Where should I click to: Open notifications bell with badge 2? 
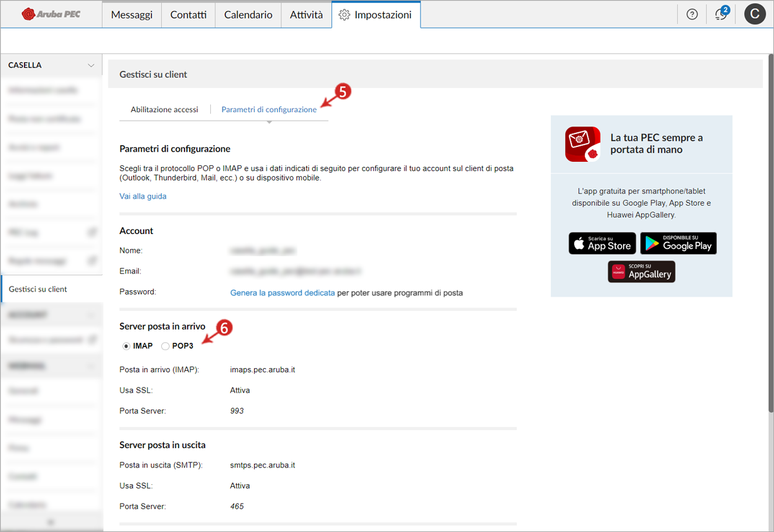[x=722, y=14]
